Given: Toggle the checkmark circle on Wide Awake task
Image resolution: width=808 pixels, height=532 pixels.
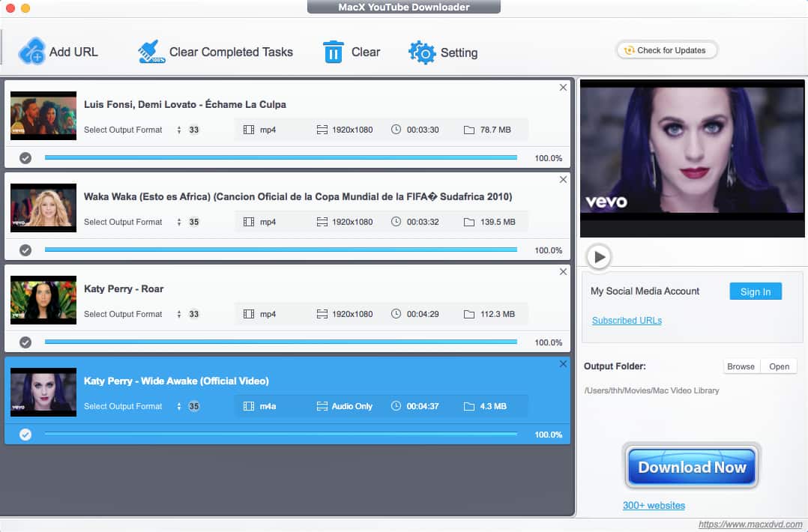Looking at the screenshot, I should (x=25, y=434).
